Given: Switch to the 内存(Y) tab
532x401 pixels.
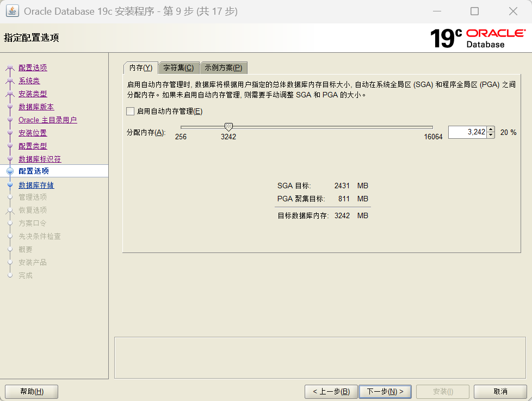Looking at the screenshot, I should 141,68.
